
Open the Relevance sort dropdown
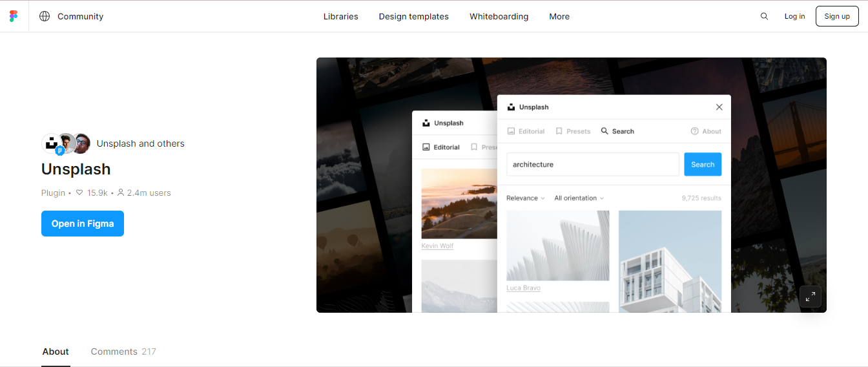[526, 198]
